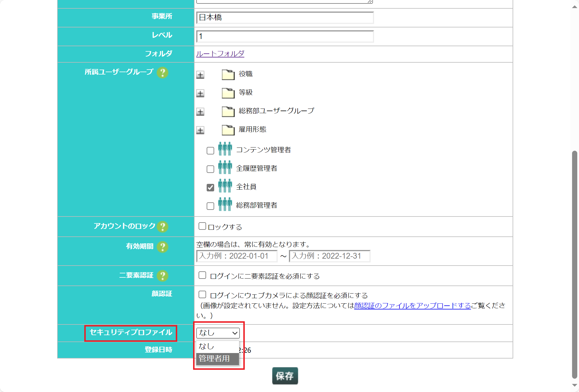
Task: Open help icon beside 二要素認証
Action: point(163,276)
